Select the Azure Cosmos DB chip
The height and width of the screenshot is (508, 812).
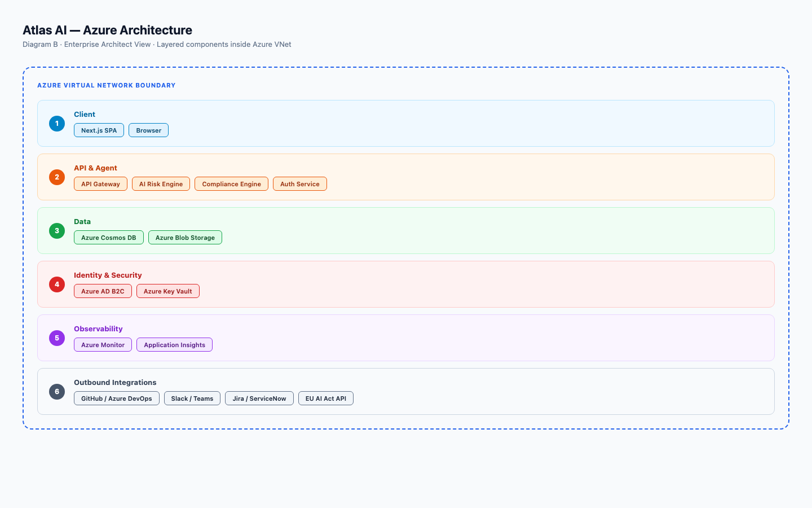point(109,238)
